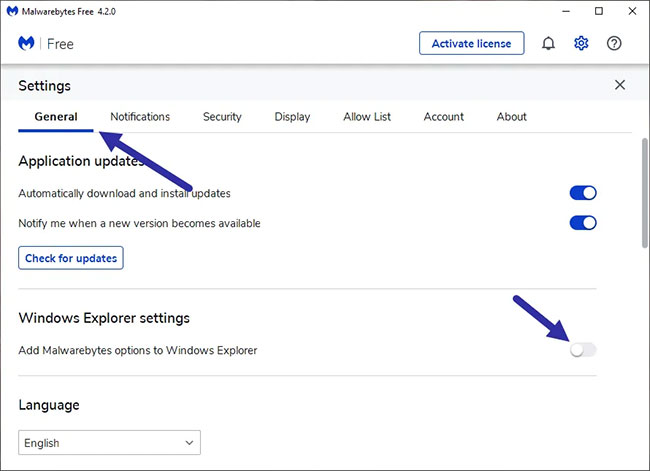
Task: Open the help question mark icon
Action: click(x=614, y=43)
